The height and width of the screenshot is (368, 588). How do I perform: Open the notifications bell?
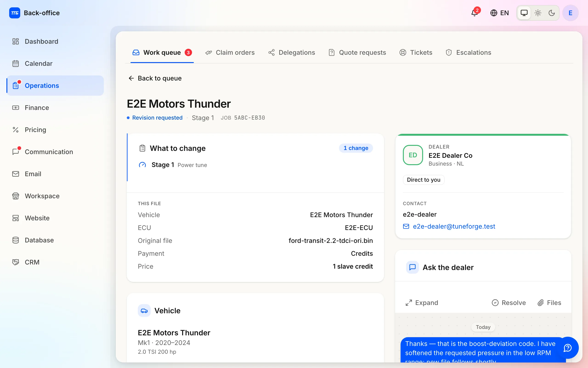point(475,13)
